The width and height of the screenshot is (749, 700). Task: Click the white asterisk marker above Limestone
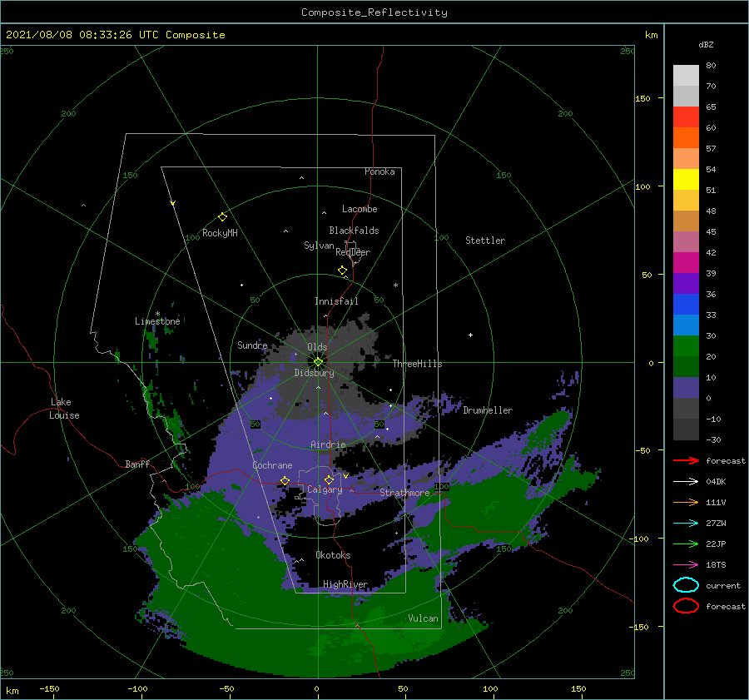pos(157,314)
